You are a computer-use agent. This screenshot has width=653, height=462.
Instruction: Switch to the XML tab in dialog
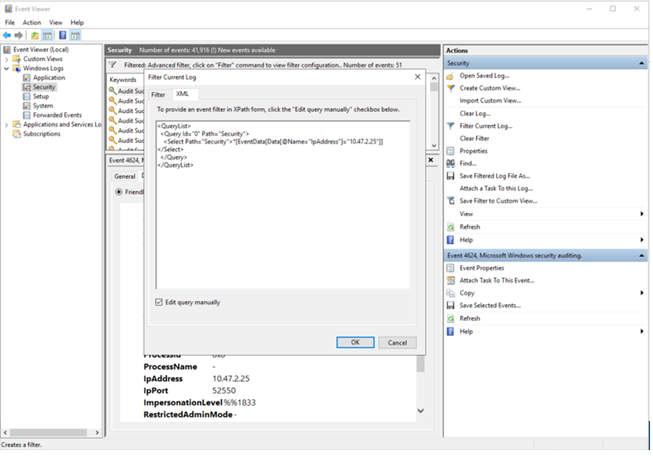pyautogui.click(x=183, y=94)
